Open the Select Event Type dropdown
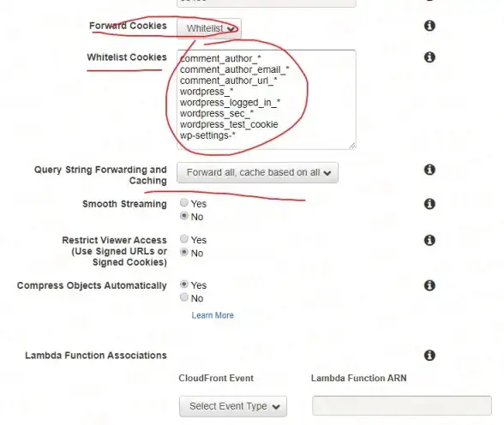504x425 pixels. [x=233, y=406]
